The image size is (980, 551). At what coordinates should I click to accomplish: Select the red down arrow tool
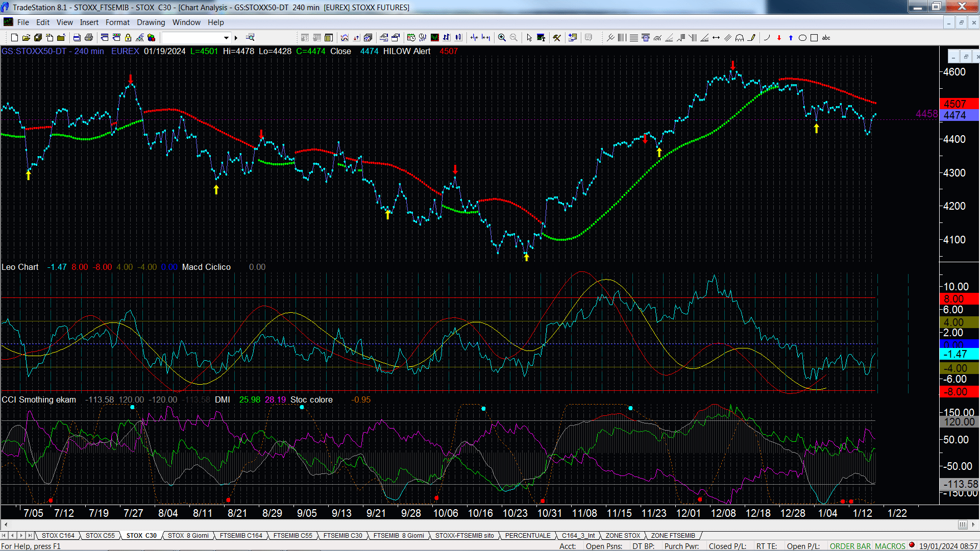click(x=779, y=38)
